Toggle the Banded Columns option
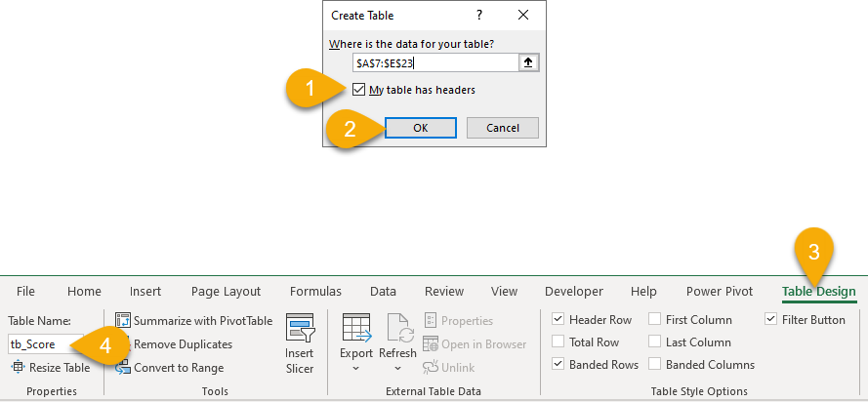The image size is (868, 402). coord(656,365)
